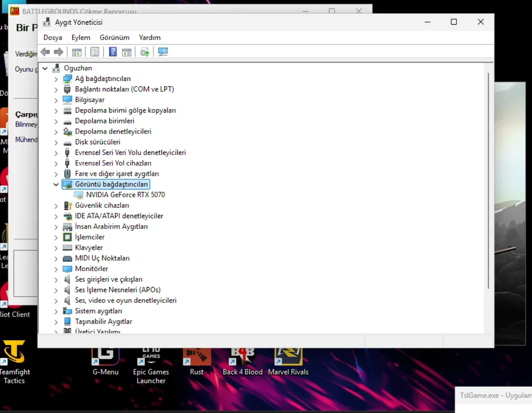
Task: Open the Rust desktop shortcut
Action: pos(197,363)
